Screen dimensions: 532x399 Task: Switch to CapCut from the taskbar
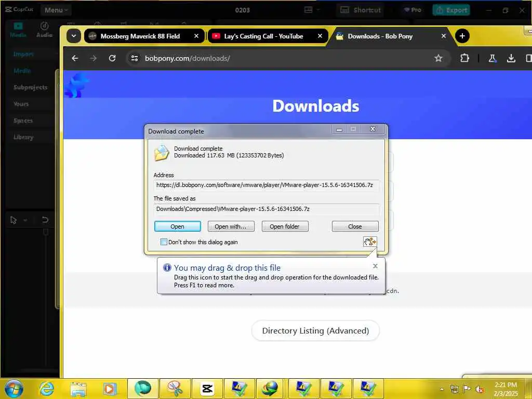[207, 389]
